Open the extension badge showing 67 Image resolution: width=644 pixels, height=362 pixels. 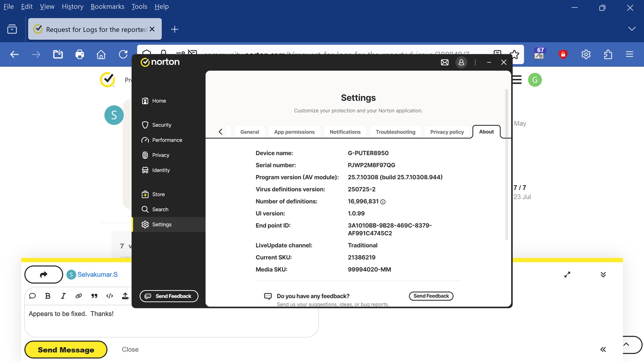coord(540,53)
